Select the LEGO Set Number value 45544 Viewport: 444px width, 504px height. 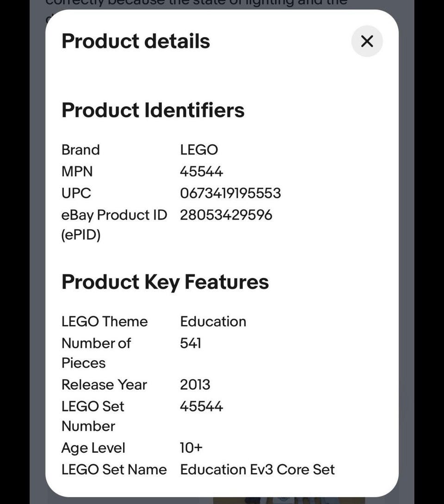pos(201,406)
